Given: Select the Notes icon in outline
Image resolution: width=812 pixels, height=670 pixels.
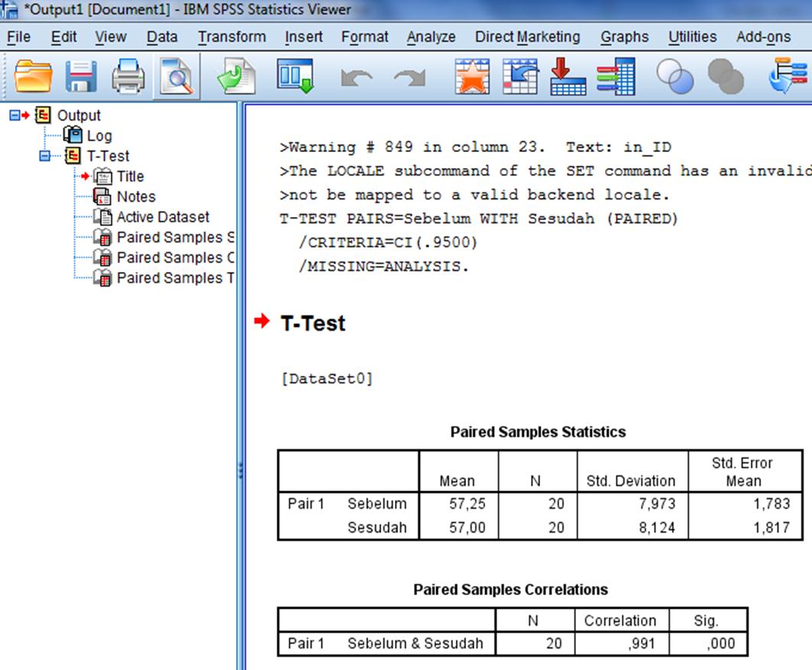Looking at the screenshot, I should (102, 196).
